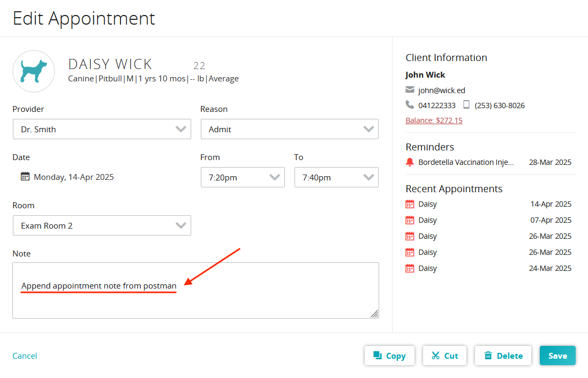
Task: Click the Cut button
Action: click(444, 356)
